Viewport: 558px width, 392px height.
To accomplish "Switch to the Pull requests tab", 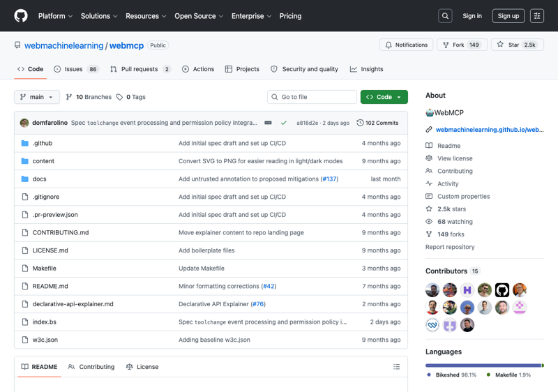I will [x=141, y=69].
